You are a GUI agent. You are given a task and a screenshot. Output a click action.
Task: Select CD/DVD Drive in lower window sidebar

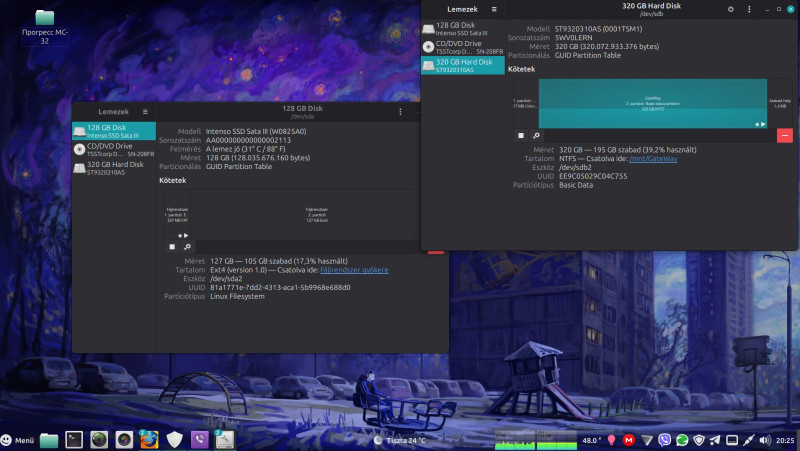point(114,149)
